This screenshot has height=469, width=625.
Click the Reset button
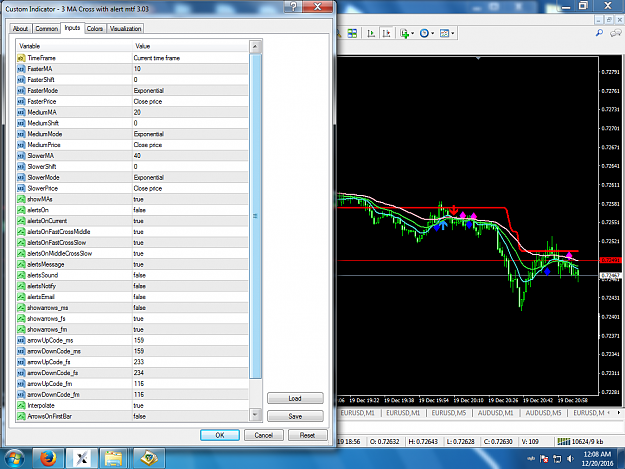tap(307, 435)
